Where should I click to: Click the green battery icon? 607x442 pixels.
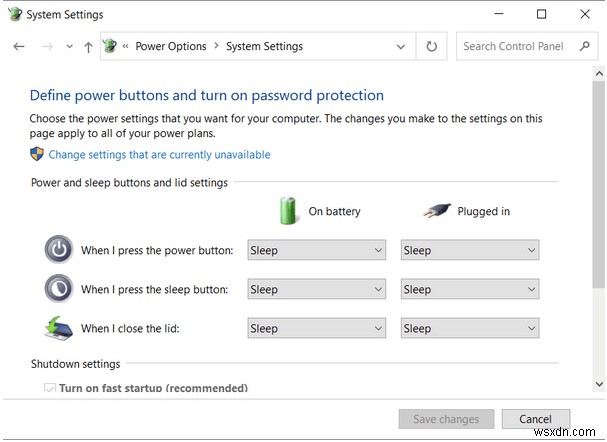point(288,211)
